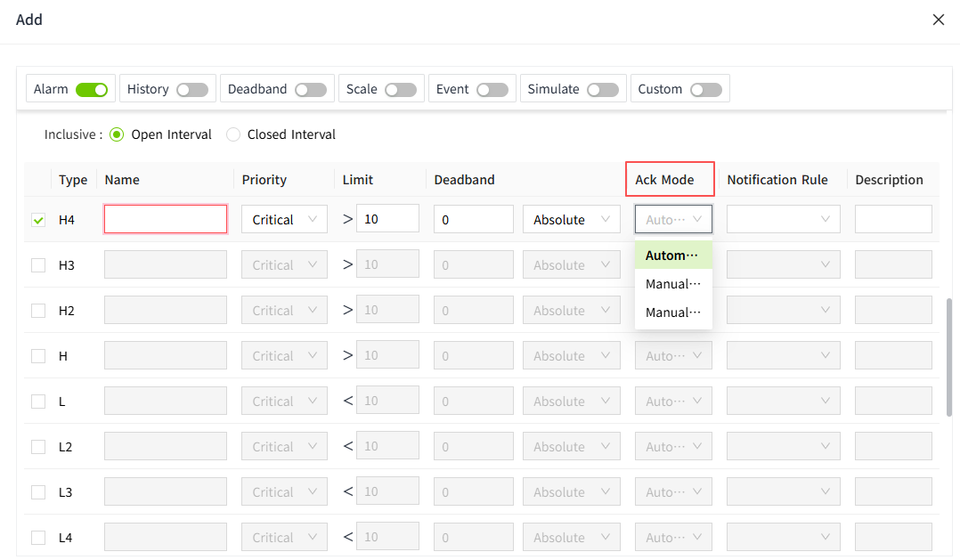Open the H4 Notification Rule dropdown
Screen dimensions: 960x560
point(783,220)
